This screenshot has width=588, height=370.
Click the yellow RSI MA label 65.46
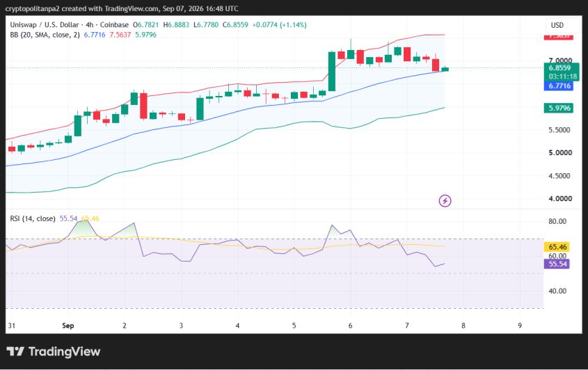coord(557,247)
